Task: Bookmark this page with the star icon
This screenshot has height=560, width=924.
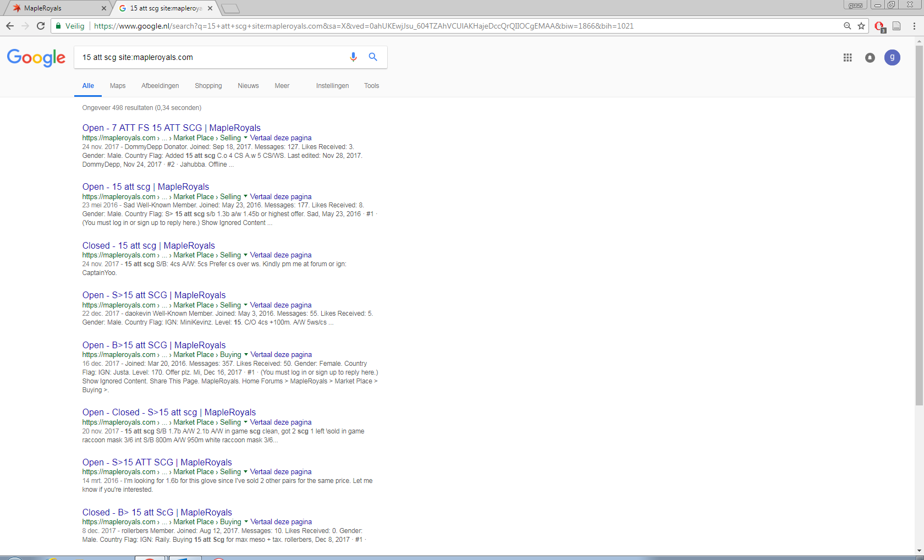Action: pos(861,26)
